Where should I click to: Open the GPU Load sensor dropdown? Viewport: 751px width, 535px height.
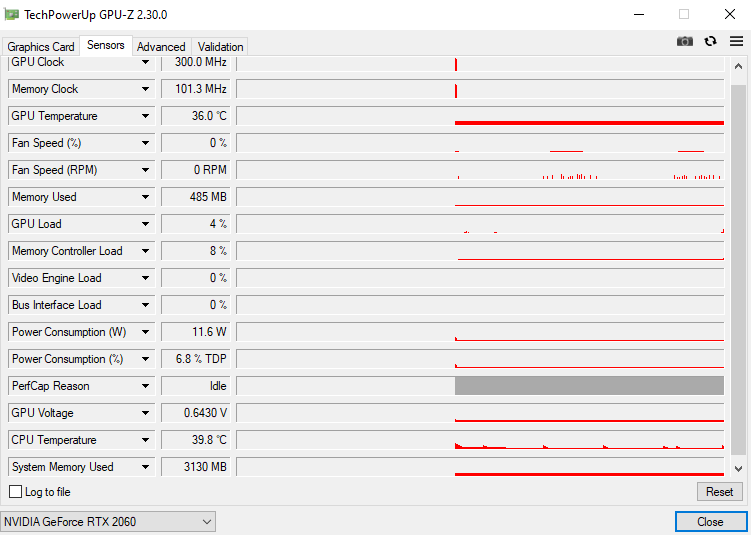[x=145, y=224]
